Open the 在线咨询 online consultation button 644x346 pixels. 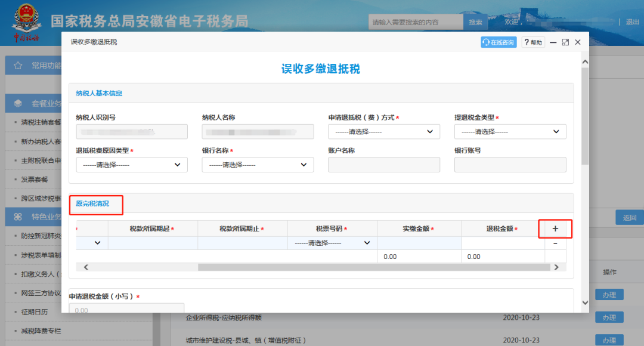[498, 42]
